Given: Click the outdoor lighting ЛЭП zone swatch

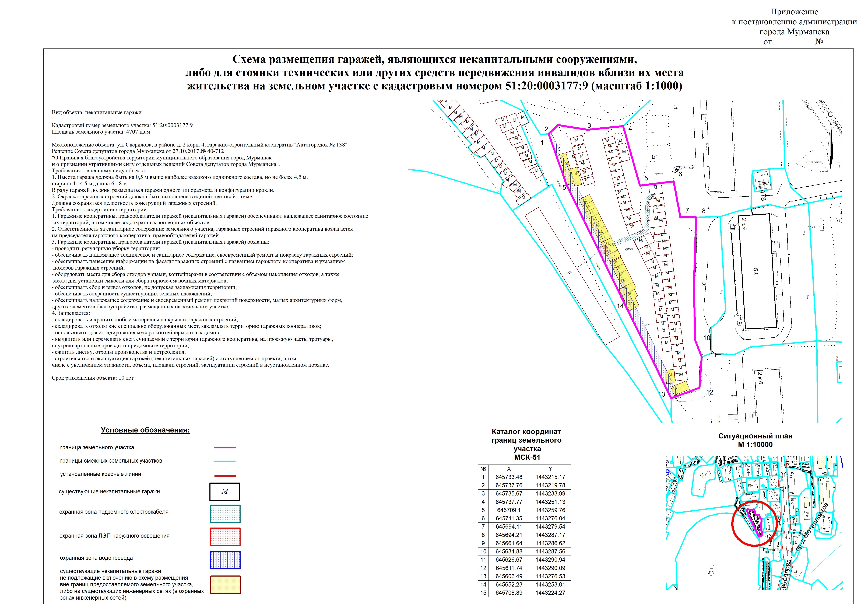Looking at the screenshot, I should 225,536.
